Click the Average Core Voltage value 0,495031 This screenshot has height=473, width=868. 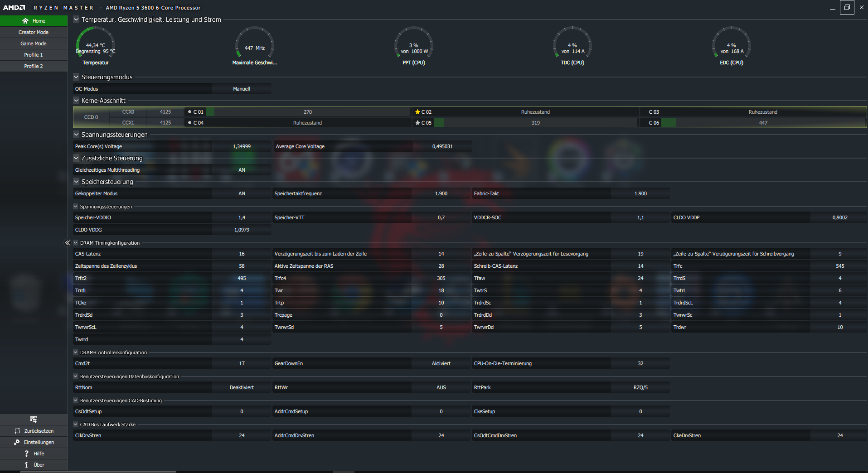tap(442, 146)
